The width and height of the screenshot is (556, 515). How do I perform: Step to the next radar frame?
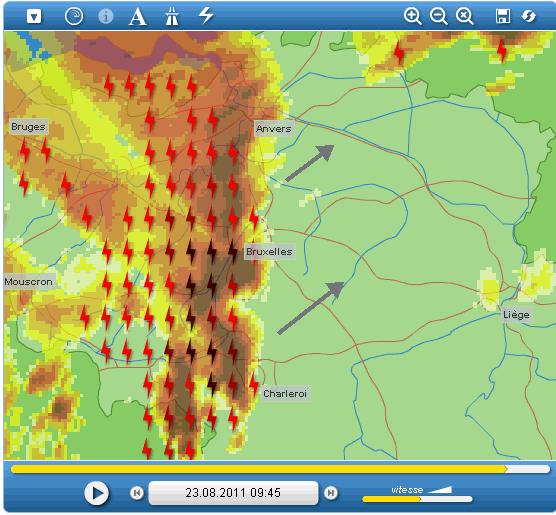click(x=330, y=493)
